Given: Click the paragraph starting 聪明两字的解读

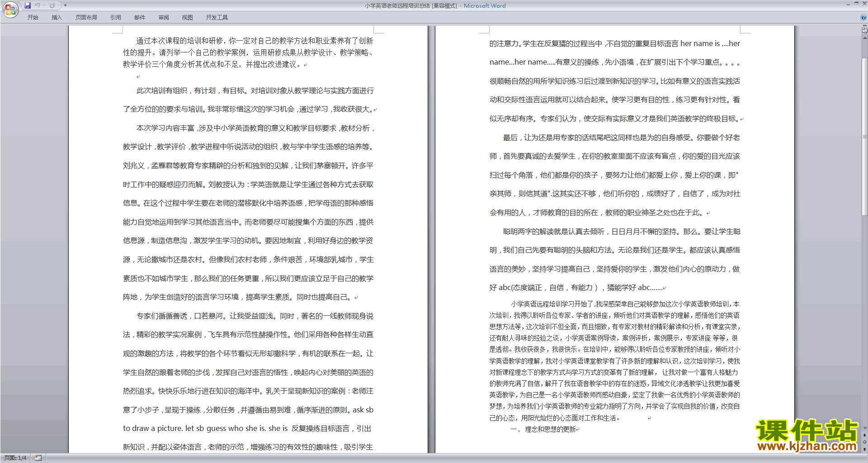Looking at the screenshot, I should coord(615,259).
